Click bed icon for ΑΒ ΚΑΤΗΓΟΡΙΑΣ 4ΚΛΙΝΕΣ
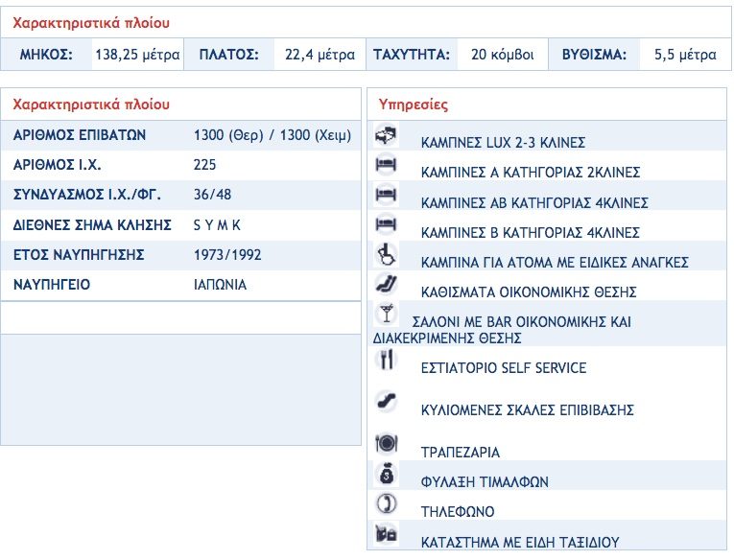Screen dimensions: 734x560 point(387,195)
